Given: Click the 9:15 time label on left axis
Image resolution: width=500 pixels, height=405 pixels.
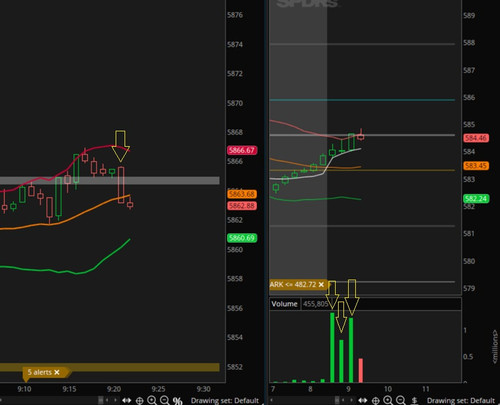Looking at the screenshot, I should (69, 389).
